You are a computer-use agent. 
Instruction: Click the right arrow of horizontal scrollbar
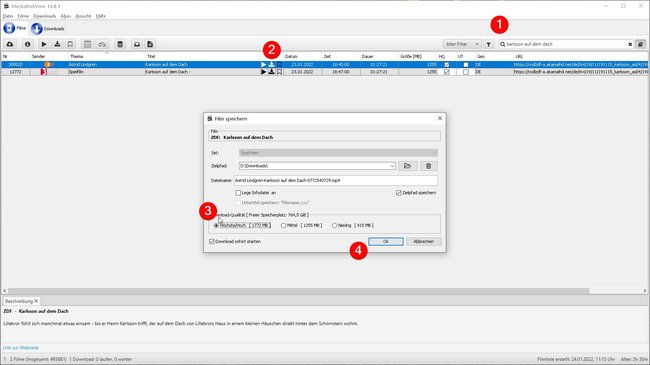click(645, 291)
